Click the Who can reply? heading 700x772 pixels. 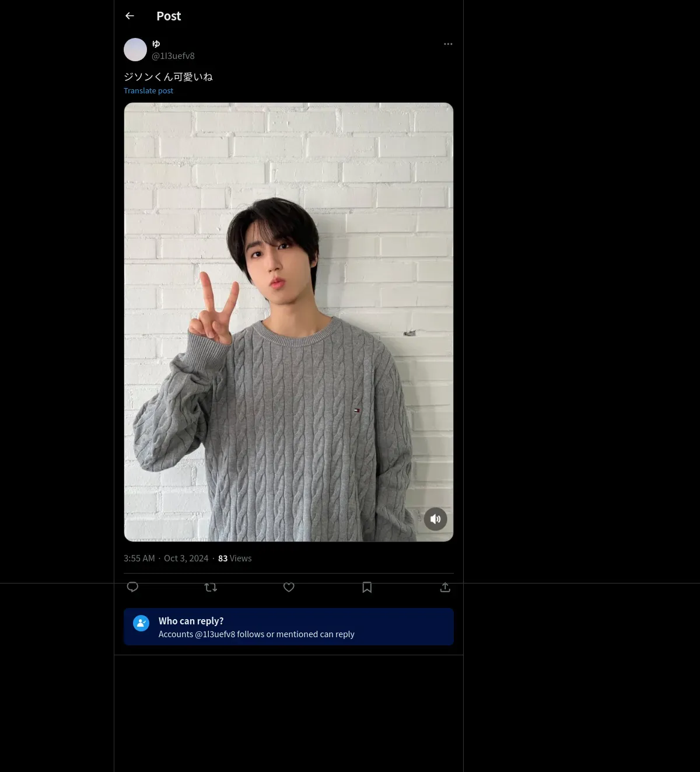point(191,621)
